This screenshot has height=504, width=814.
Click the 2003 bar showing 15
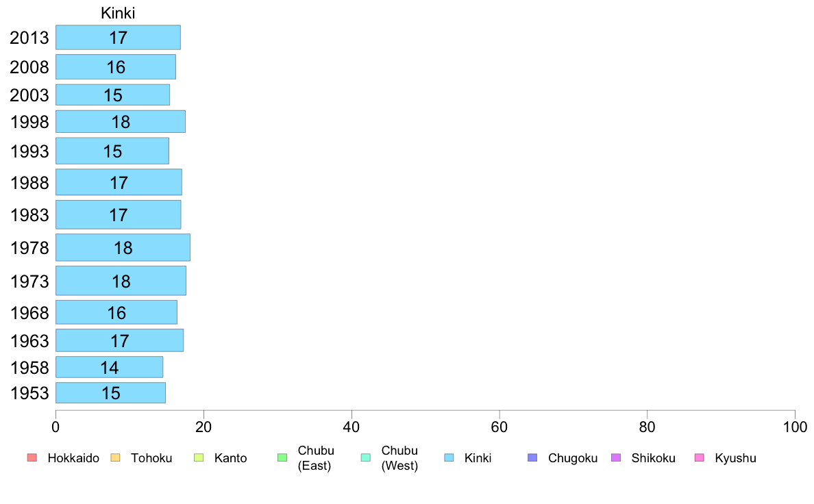pos(112,95)
